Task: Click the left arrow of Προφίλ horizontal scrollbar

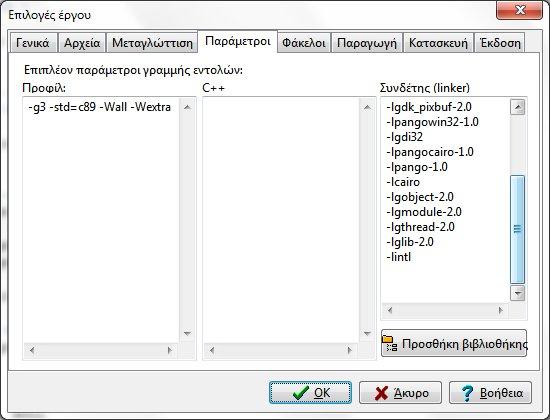Action: pos(32,350)
